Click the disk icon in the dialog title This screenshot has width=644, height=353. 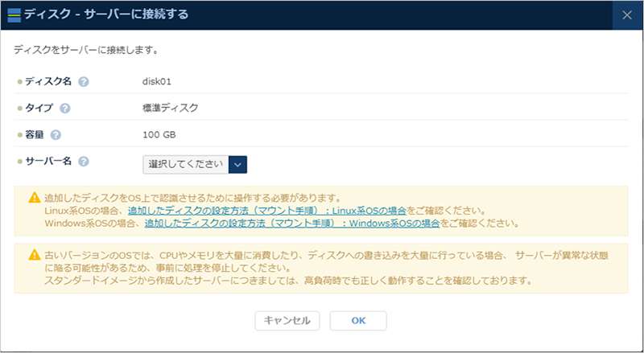tap(14, 15)
